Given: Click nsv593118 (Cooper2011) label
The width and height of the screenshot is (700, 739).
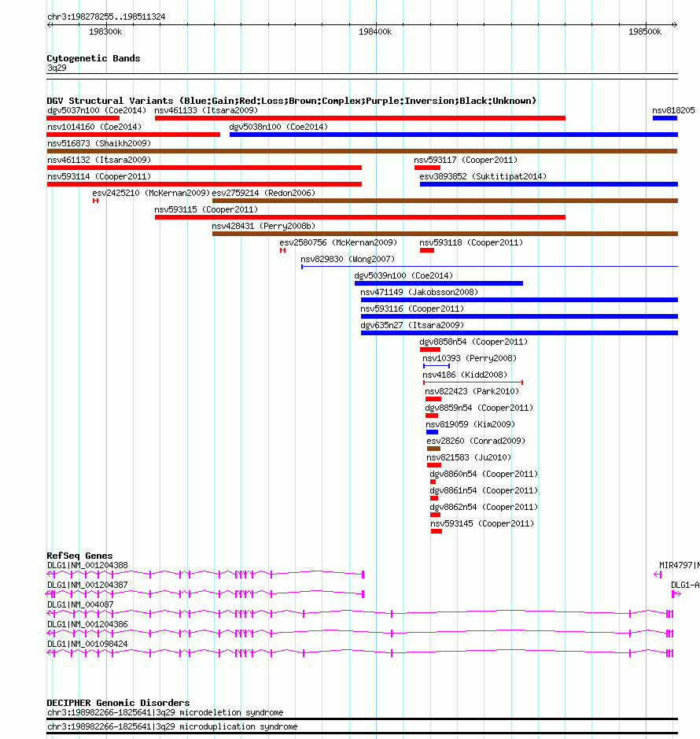Looking at the screenshot, I should click(x=471, y=242).
